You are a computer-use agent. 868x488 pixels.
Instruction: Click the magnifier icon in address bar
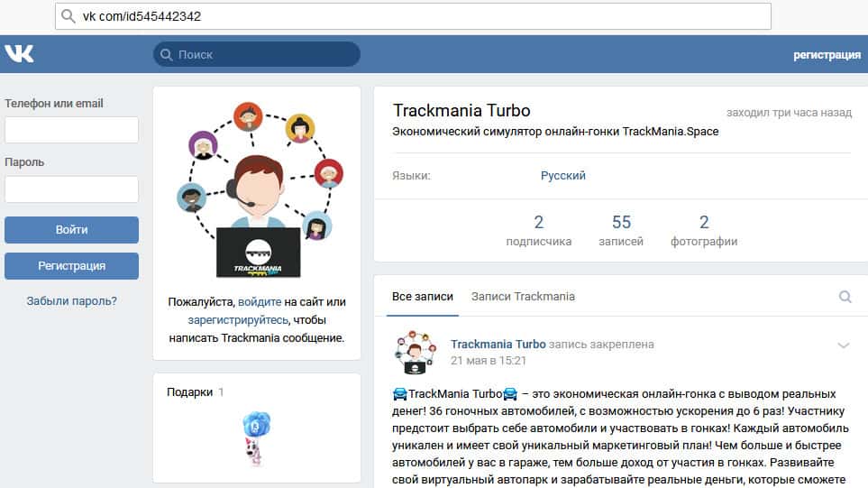pyautogui.click(x=69, y=16)
